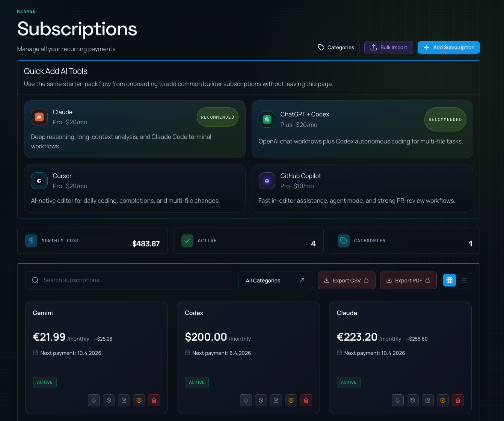Open the Categories manager button
This screenshot has height=421, width=504.
pyautogui.click(x=336, y=47)
